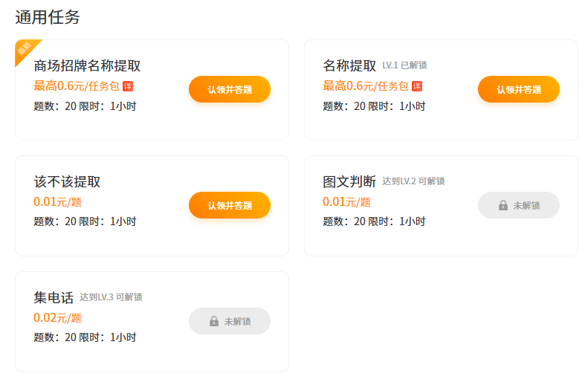This screenshot has height=382, width=588.
Task: Click the lock icon on 集电话 card
Action: (x=214, y=321)
